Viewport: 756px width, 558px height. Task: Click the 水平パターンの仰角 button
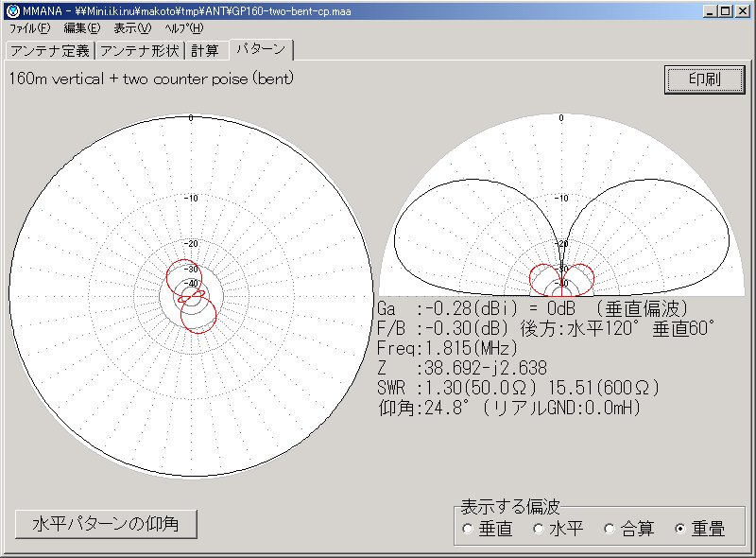(105, 523)
